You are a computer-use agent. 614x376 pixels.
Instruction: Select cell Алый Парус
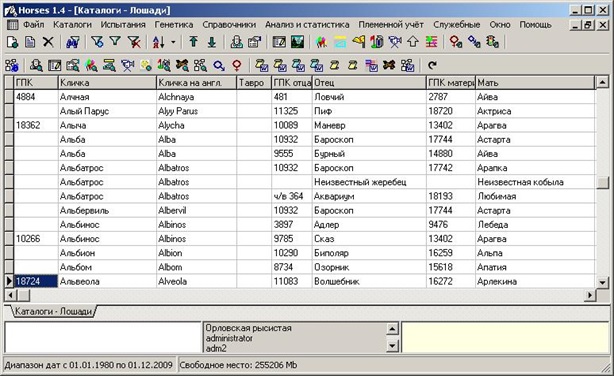pyautogui.click(x=107, y=111)
